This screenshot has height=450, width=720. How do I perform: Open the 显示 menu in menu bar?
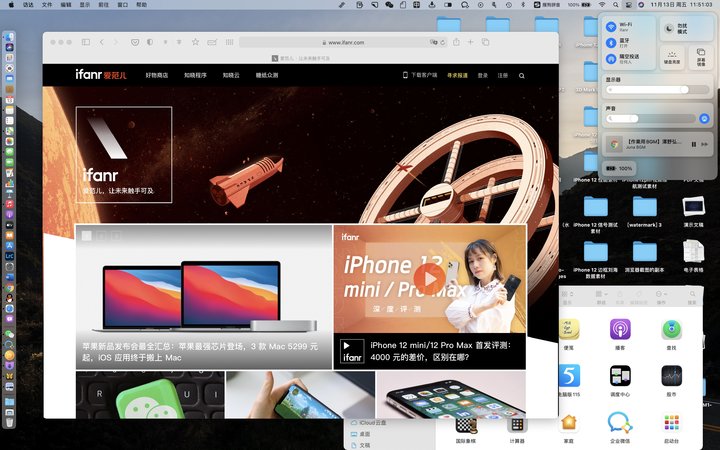point(85,5)
